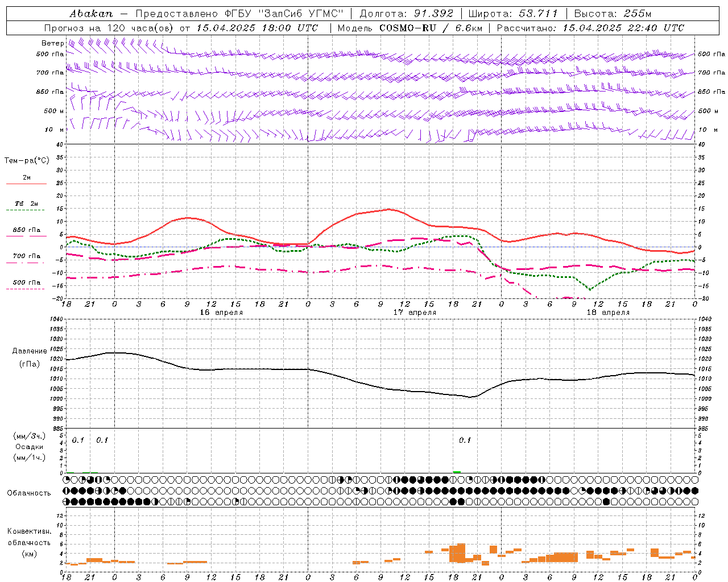728x582 pixels.
Task: Select the 700 гПа temperature legend label
Action: (27, 256)
